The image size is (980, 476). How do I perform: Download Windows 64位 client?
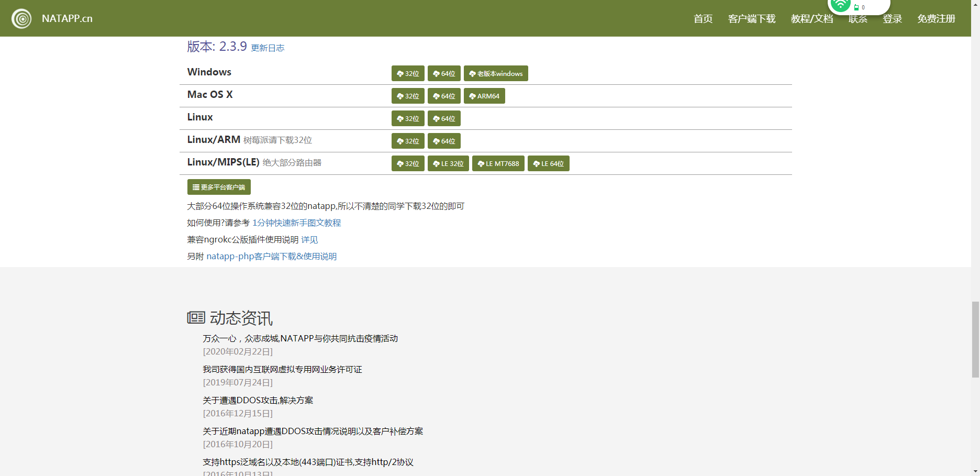[444, 73]
